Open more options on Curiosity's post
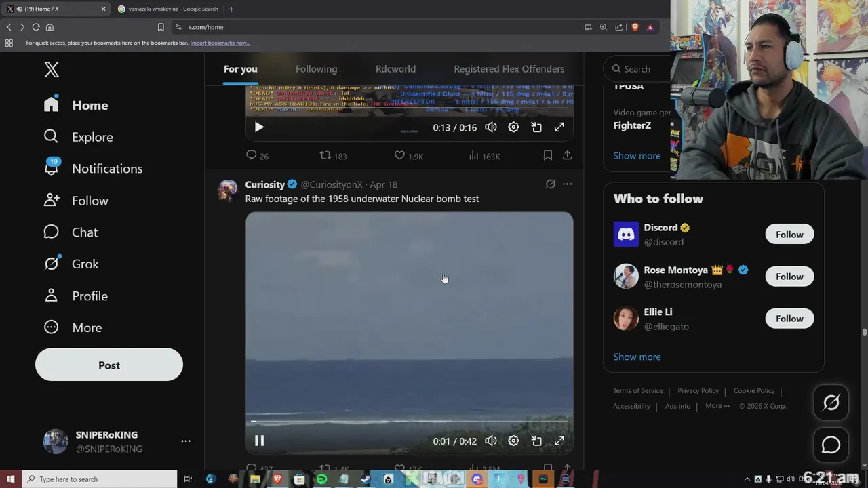Screen dimensions: 868x488 tap(568, 184)
